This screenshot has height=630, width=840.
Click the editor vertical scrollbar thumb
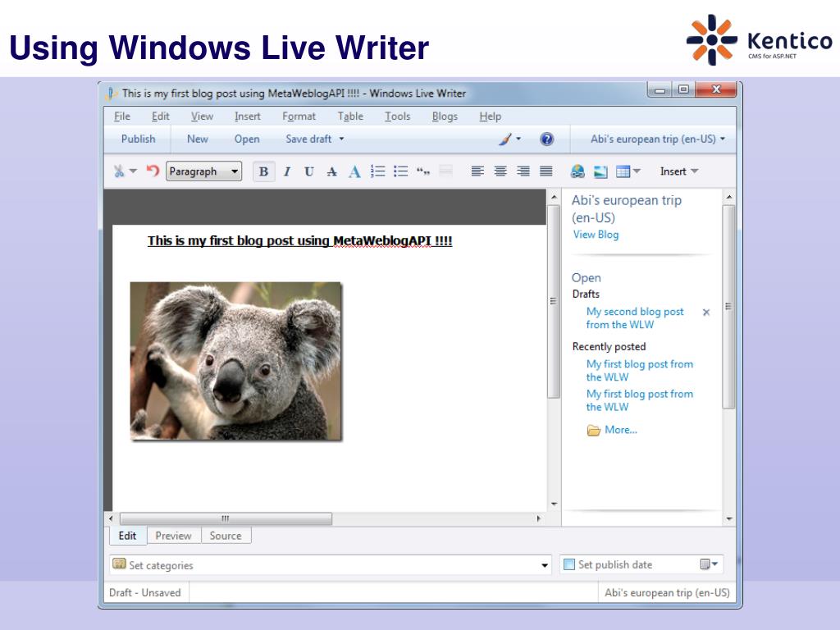pyautogui.click(x=554, y=302)
